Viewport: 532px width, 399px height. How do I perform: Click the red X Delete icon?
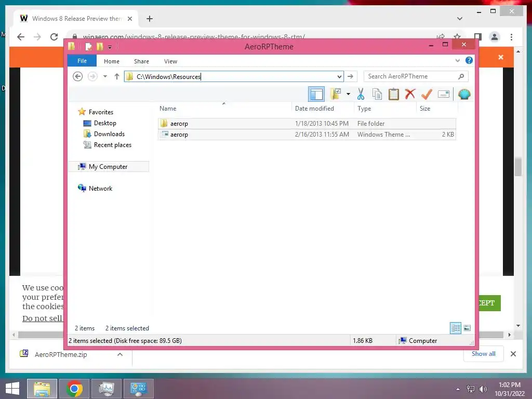point(410,94)
